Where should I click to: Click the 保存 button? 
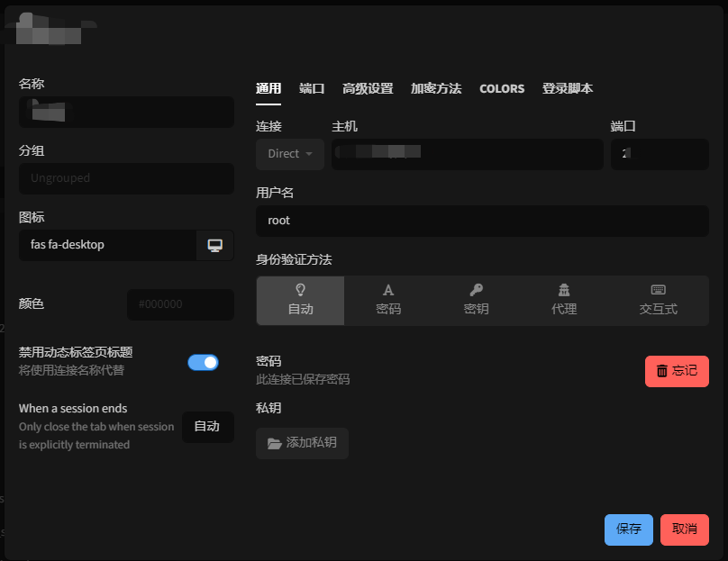pos(628,529)
